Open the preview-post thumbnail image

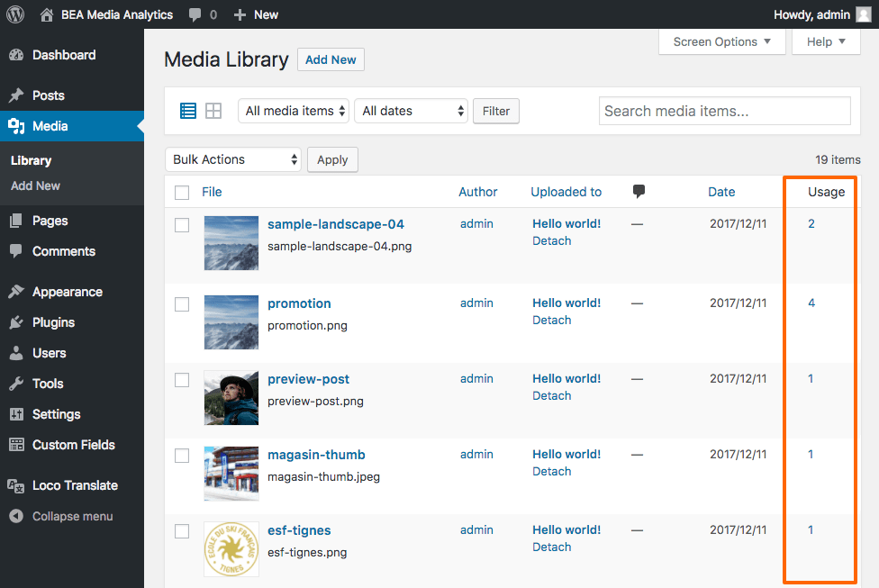coord(231,397)
